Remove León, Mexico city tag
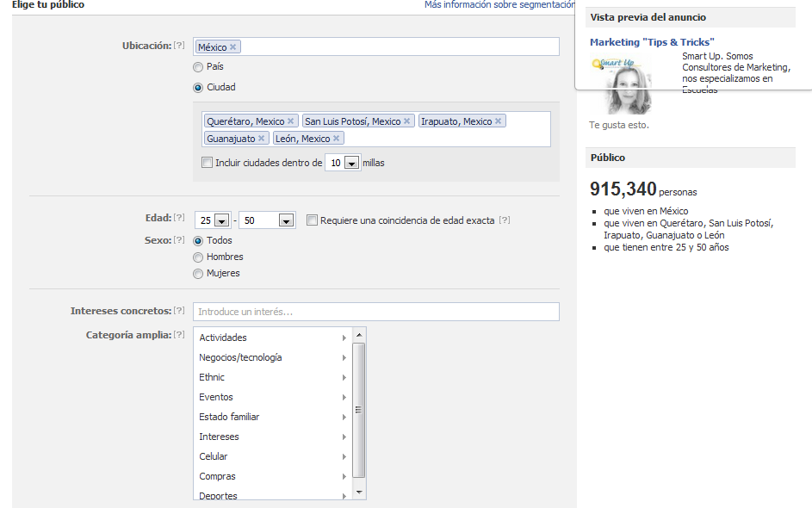Image resolution: width=812 pixels, height=508 pixels. coord(337,139)
